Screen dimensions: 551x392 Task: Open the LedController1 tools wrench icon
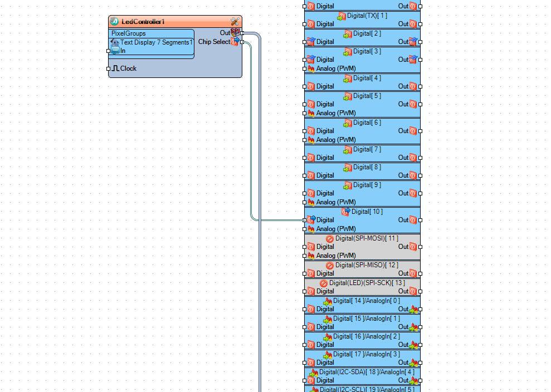(235, 22)
